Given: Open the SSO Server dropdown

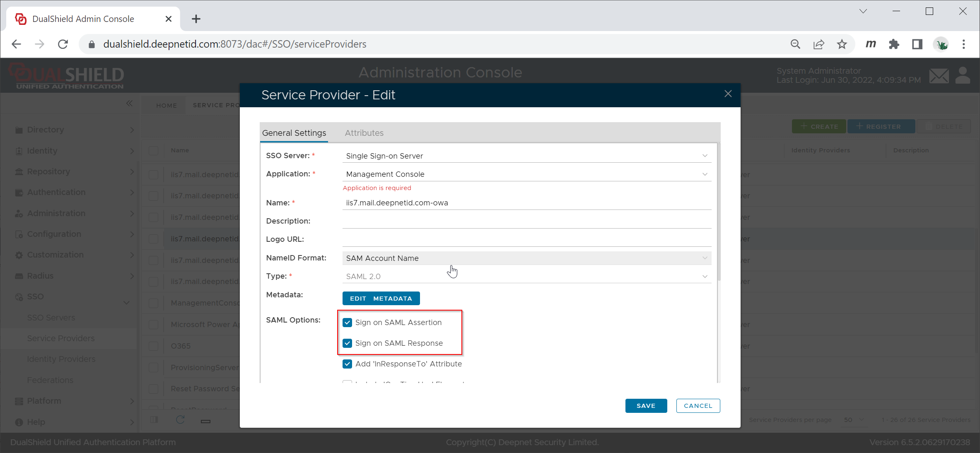Looking at the screenshot, I should (526, 156).
